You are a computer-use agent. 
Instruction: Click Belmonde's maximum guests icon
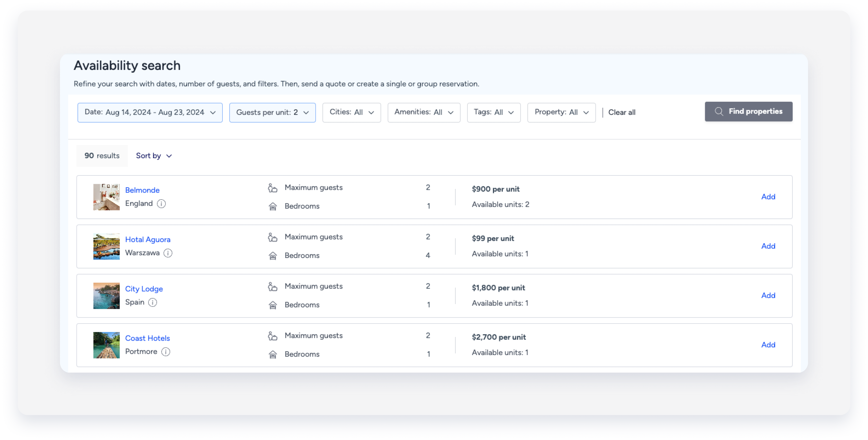click(x=273, y=188)
